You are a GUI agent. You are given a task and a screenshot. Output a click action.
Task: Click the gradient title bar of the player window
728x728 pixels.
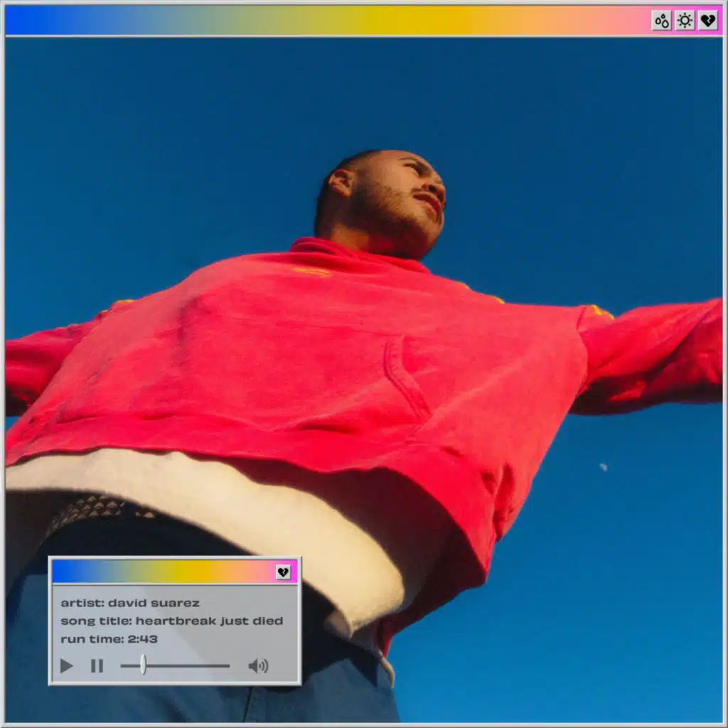175,572
